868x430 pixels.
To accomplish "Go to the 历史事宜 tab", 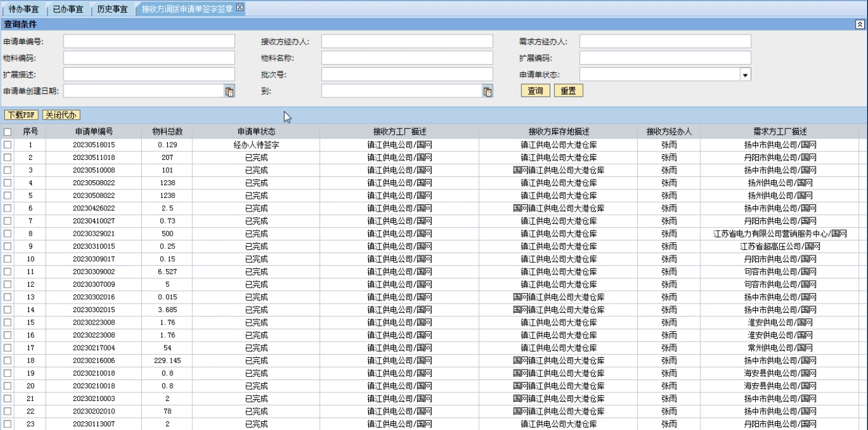I will tap(112, 9).
